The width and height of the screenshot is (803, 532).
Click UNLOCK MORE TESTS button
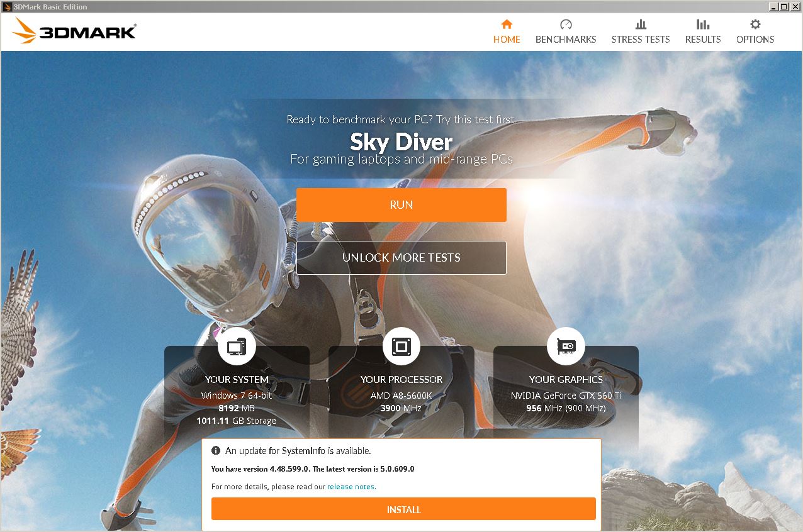[x=401, y=258]
